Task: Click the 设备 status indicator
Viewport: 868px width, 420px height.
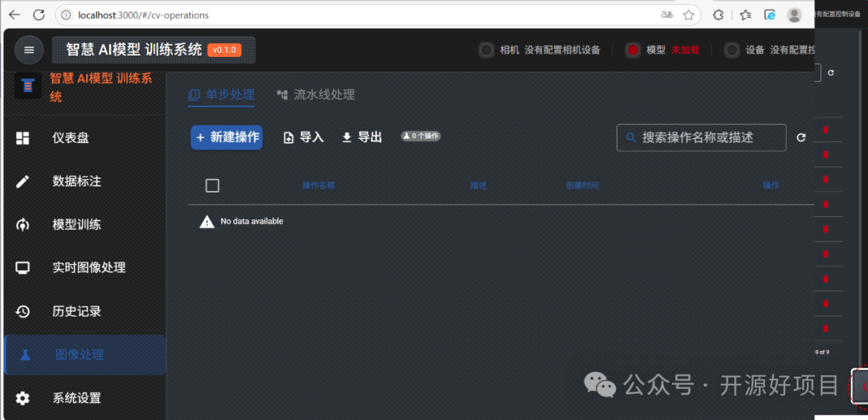Action: (732, 51)
